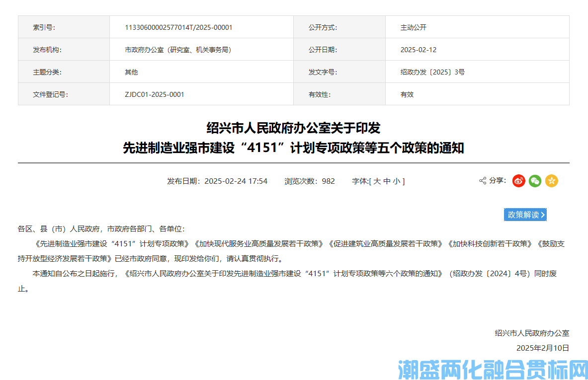Select document number 绍政办发〔2025〕3号
Screen dimensions: 588x380
433,72
